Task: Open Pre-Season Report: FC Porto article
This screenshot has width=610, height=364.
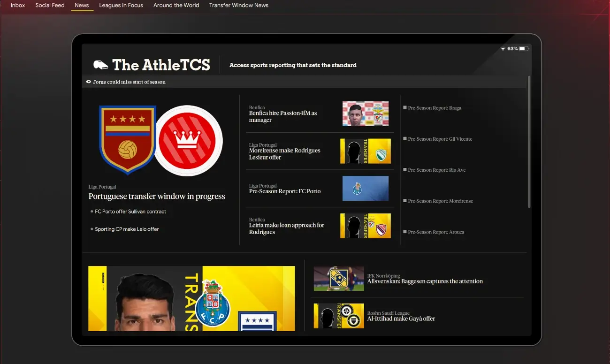Action: (285, 191)
